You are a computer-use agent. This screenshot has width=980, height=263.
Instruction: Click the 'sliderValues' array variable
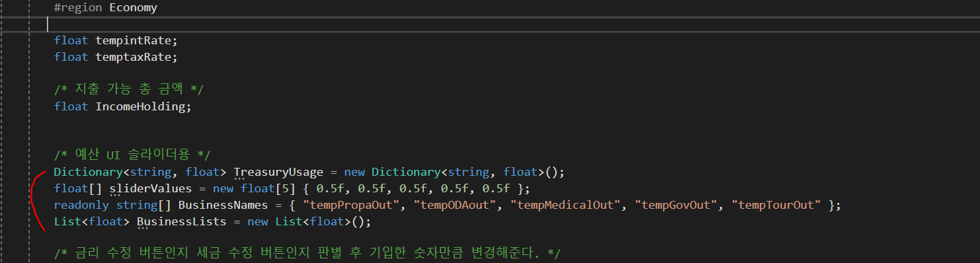tap(151, 189)
